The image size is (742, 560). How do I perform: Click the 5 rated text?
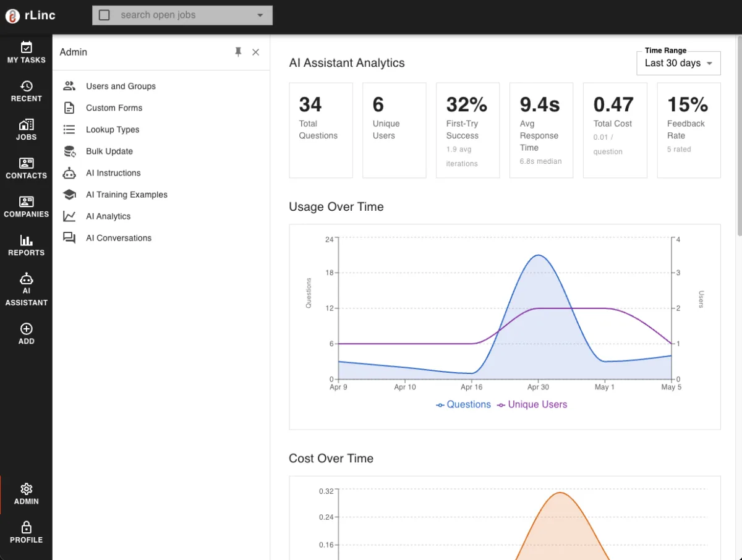coord(679,149)
